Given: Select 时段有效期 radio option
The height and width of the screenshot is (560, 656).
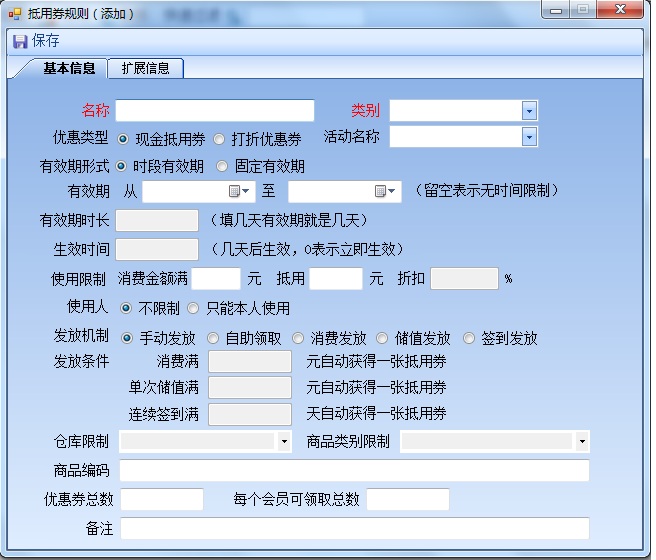Looking at the screenshot, I should click(x=121, y=166).
